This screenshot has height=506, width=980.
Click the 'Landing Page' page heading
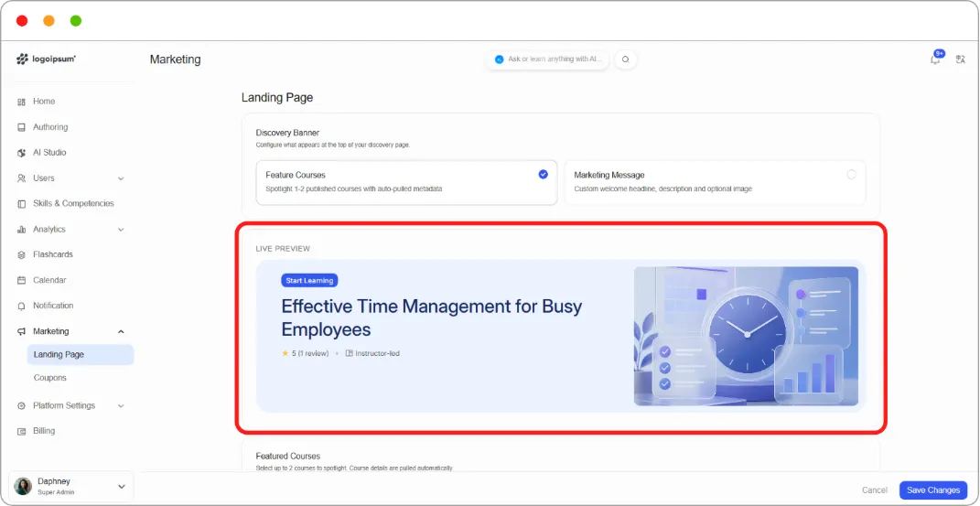pyautogui.click(x=277, y=98)
